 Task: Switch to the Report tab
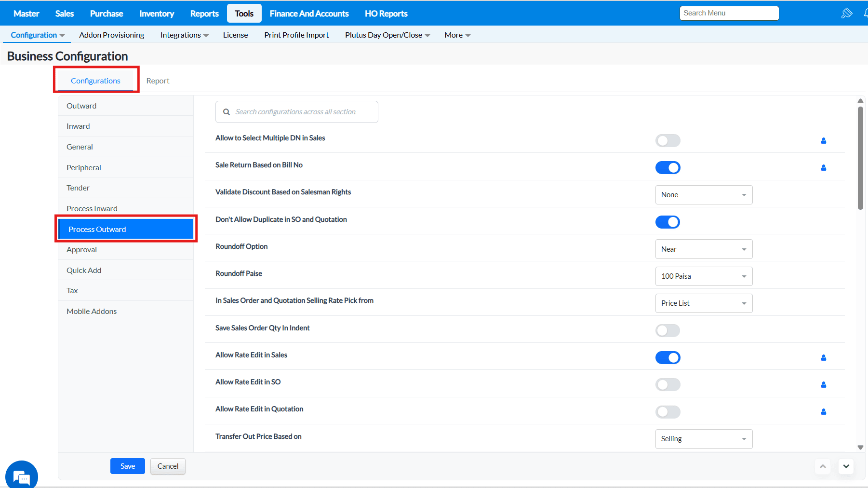(158, 81)
